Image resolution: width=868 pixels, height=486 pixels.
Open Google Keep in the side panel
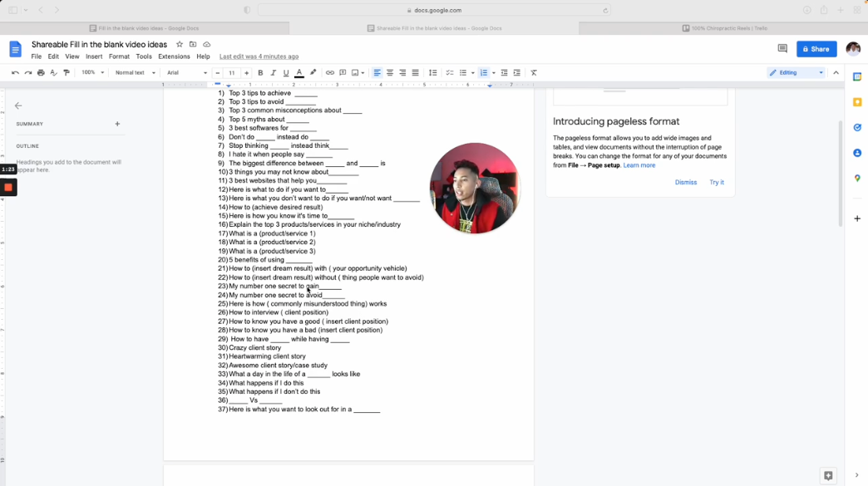point(857,102)
